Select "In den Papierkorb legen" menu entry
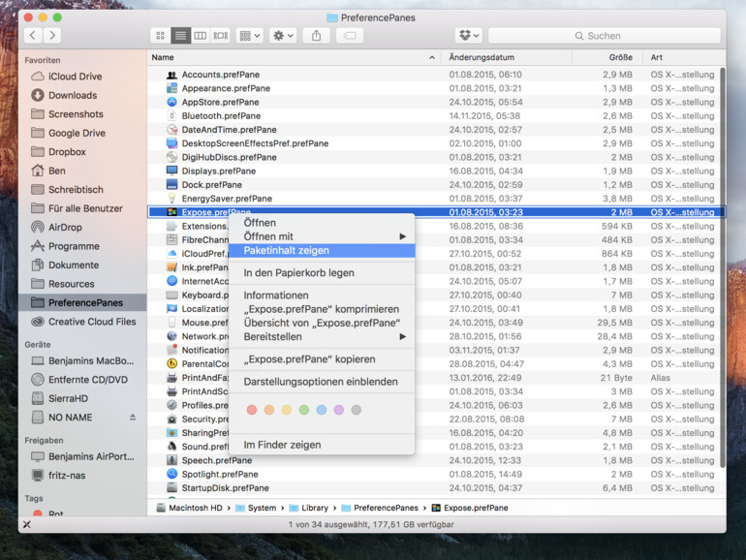 [298, 273]
